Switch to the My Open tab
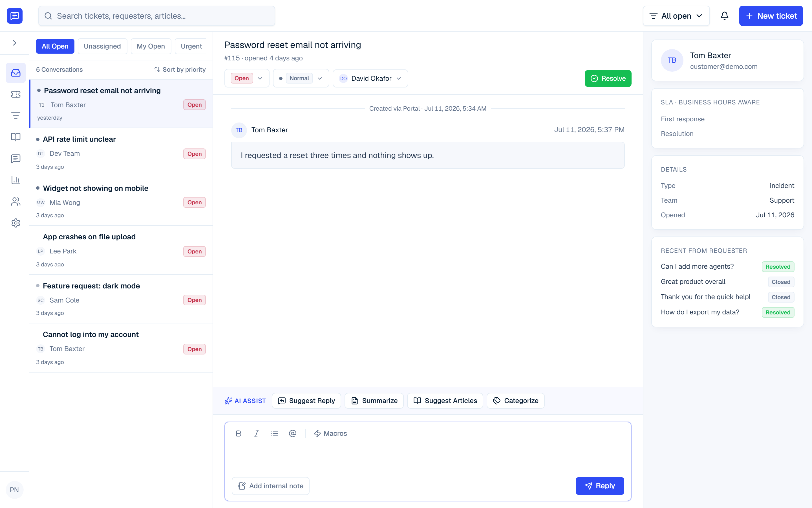This screenshot has width=812, height=508. point(151,46)
